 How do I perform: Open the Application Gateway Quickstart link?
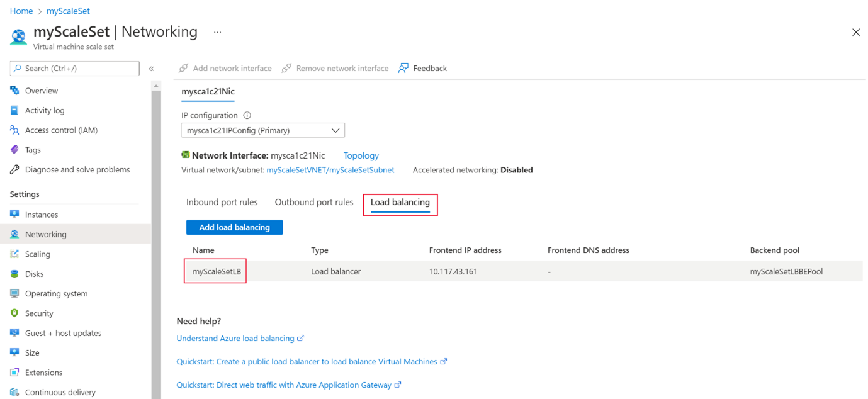[x=285, y=385]
